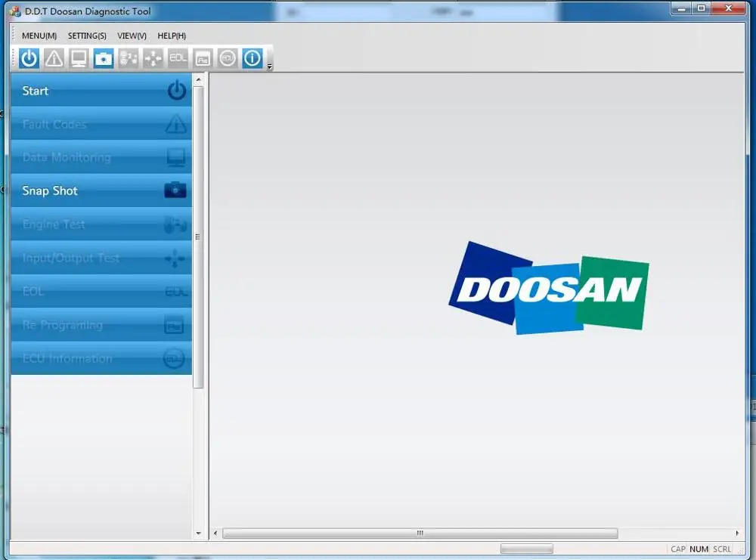Click the Input/Output Test arrows toolbar icon
This screenshot has width=756, height=560.
click(x=152, y=57)
